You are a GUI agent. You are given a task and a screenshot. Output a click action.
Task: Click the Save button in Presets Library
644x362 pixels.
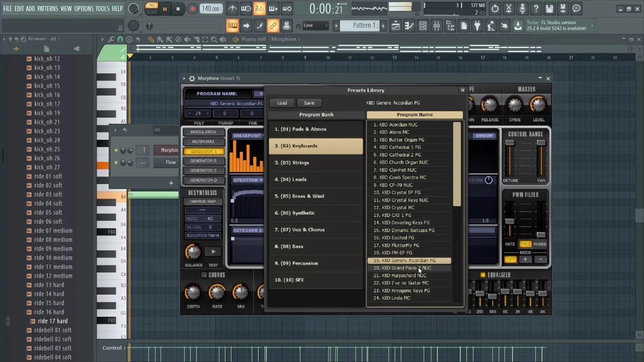pyautogui.click(x=309, y=103)
